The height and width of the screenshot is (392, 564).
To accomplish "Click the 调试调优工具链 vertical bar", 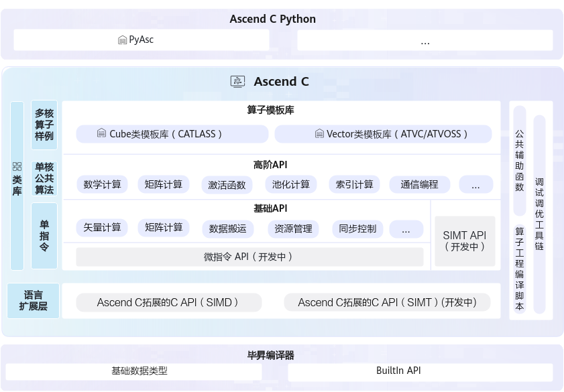I will point(539,214).
